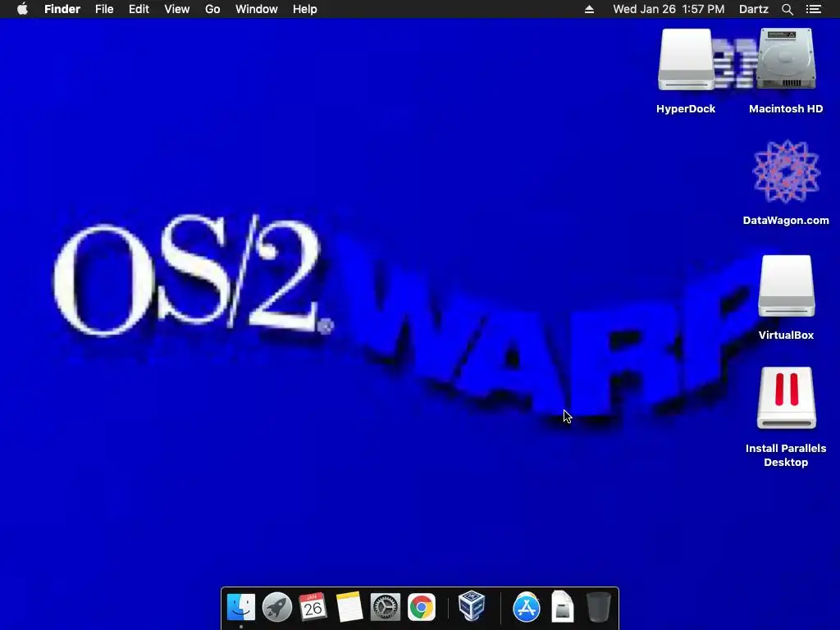840x630 pixels.
Task: Open the Apple menu
Action: point(22,9)
